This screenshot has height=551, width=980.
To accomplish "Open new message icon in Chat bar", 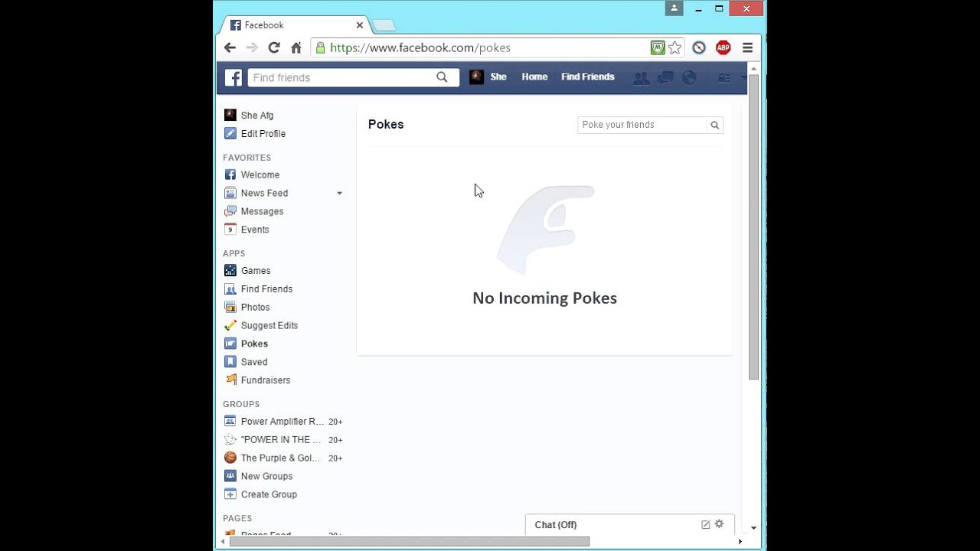I will click(x=705, y=524).
